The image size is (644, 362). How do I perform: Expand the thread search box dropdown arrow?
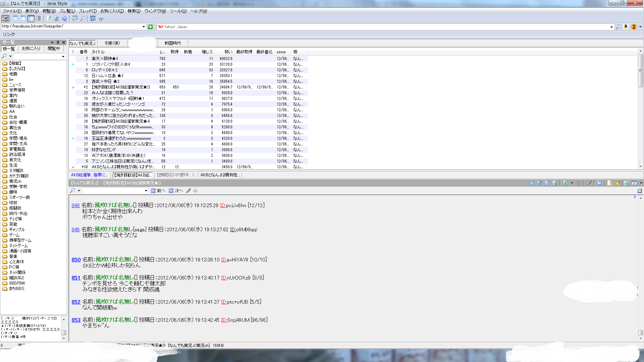[x=146, y=191]
